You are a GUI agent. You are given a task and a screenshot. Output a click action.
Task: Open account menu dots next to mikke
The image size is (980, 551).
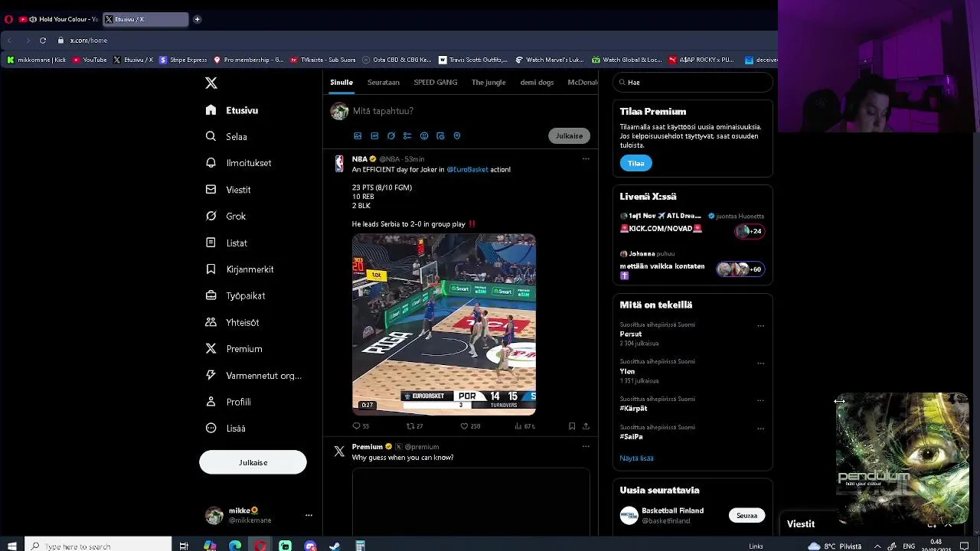(309, 515)
